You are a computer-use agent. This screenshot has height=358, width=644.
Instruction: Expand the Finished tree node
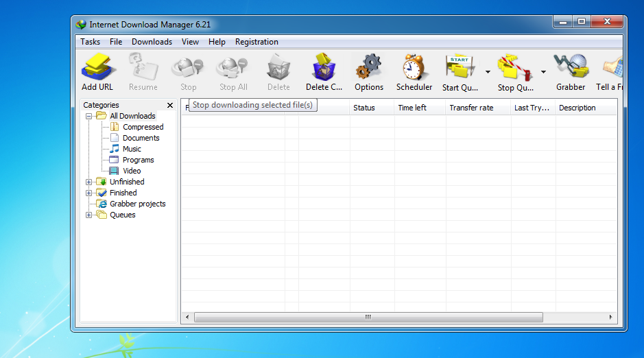88,193
